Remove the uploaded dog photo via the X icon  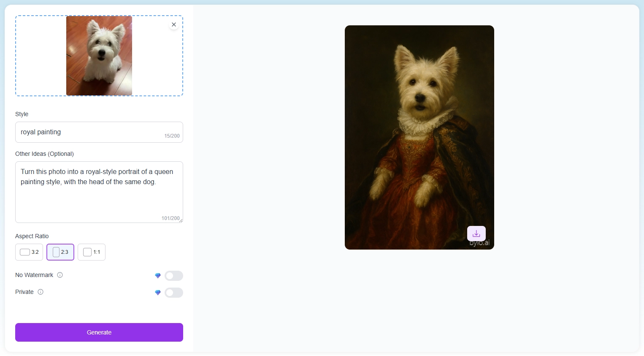point(173,24)
